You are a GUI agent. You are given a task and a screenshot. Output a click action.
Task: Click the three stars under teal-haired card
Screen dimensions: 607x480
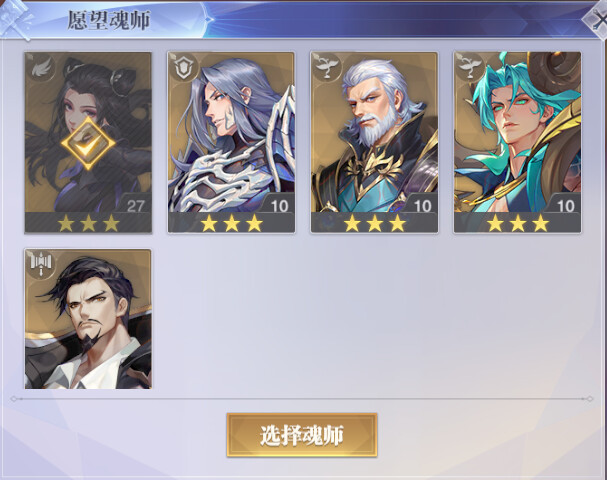point(518,223)
